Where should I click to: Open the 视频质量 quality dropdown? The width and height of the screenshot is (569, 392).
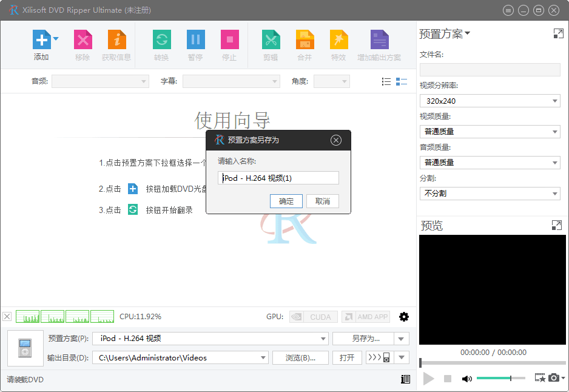point(490,132)
